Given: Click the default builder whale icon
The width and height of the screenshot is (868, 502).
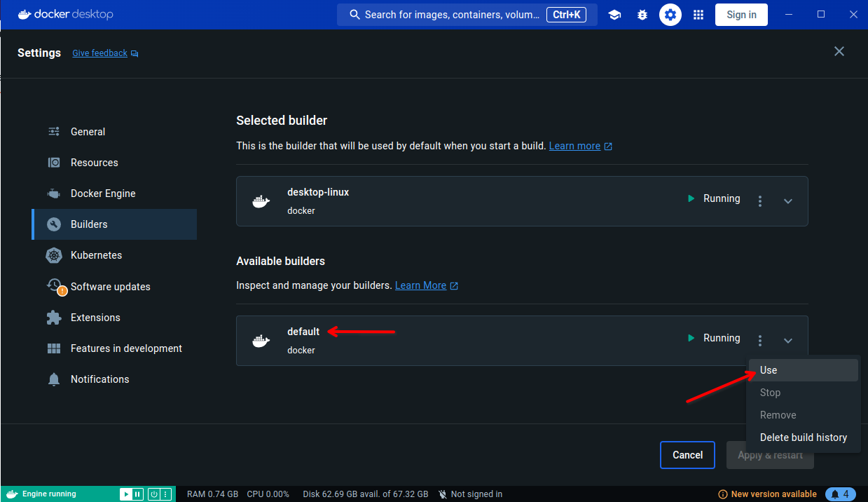Looking at the screenshot, I should 261,341.
